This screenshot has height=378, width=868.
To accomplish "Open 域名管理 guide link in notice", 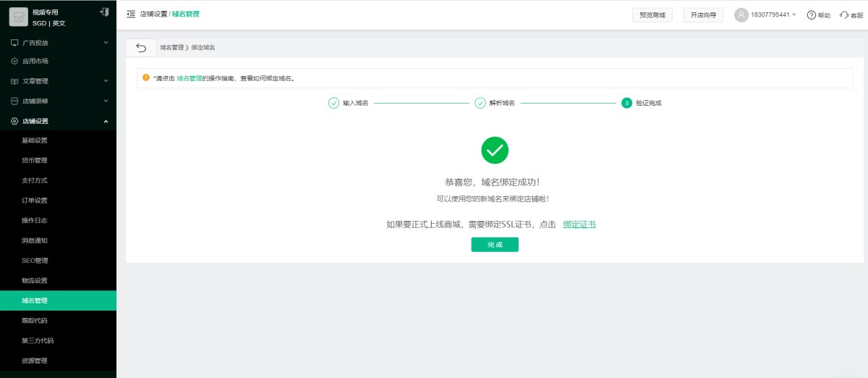I will (190, 77).
